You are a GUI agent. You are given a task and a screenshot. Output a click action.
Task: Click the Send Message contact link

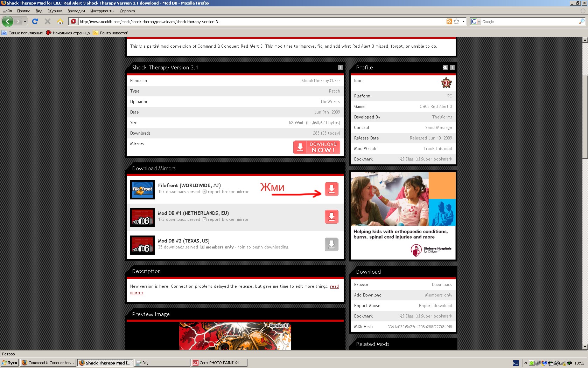tap(439, 128)
